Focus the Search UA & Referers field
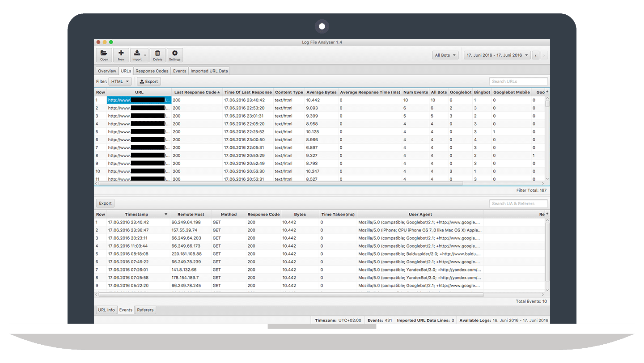This screenshot has height=363, width=644. click(x=518, y=203)
